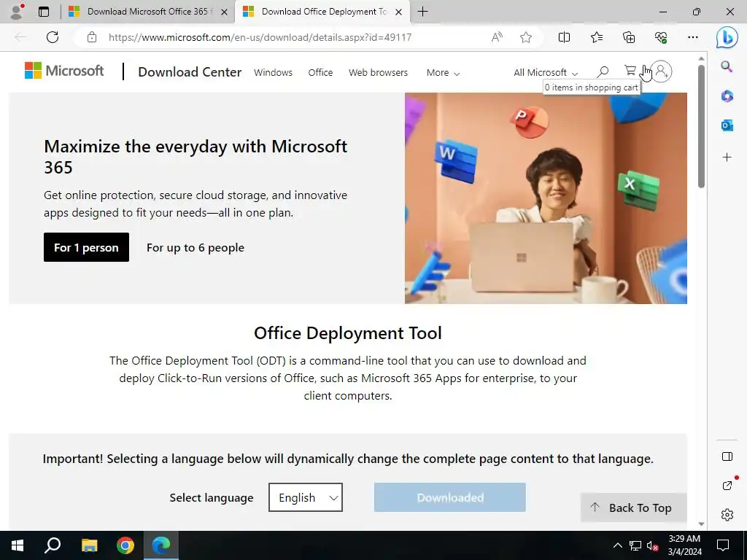Close the Office Deployment Tool tab

coord(399,12)
